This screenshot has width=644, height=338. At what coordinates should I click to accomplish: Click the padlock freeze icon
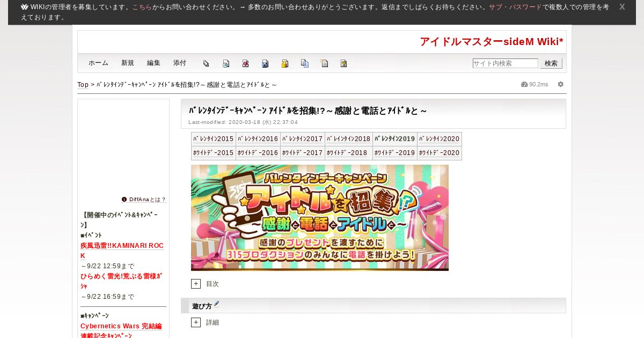[285, 63]
